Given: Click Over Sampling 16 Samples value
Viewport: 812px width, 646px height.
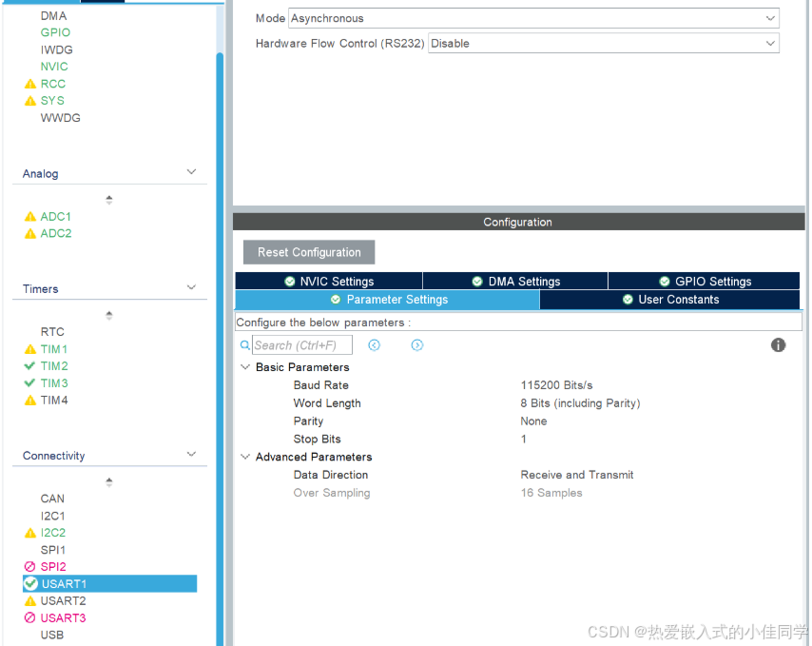Looking at the screenshot, I should [551, 493].
